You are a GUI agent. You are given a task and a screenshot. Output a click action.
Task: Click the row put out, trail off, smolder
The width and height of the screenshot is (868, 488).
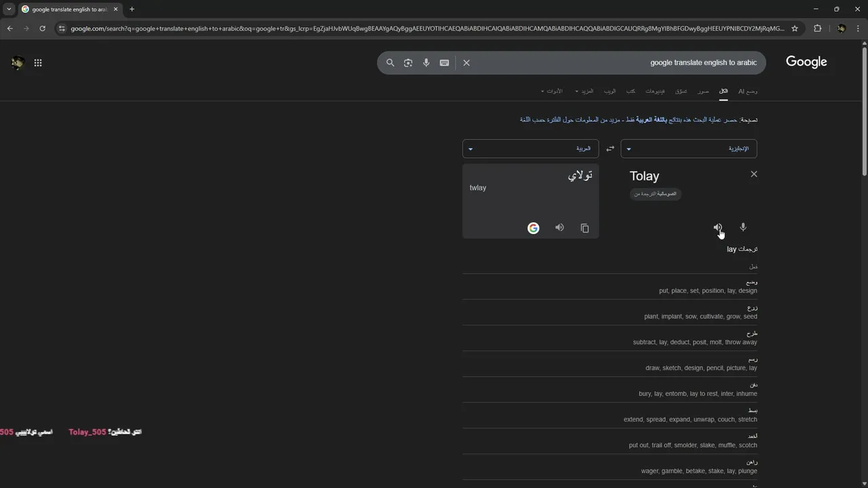pos(610,441)
